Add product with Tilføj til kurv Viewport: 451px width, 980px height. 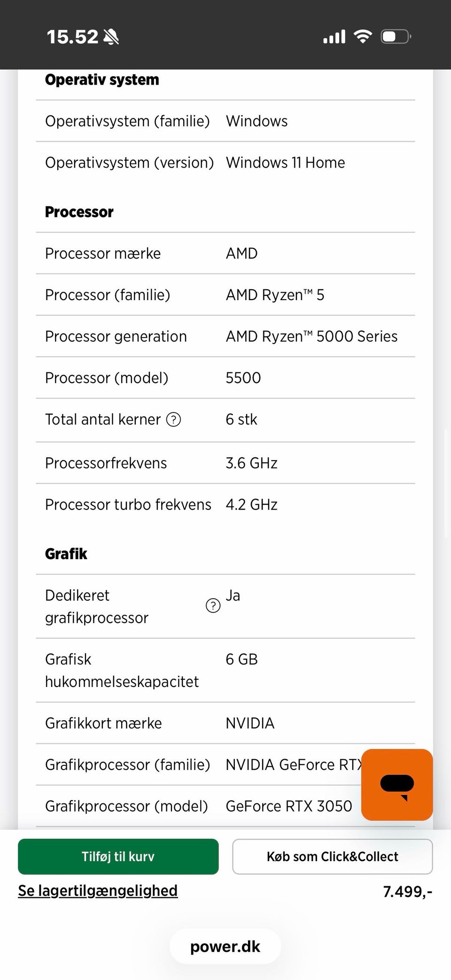(x=118, y=856)
